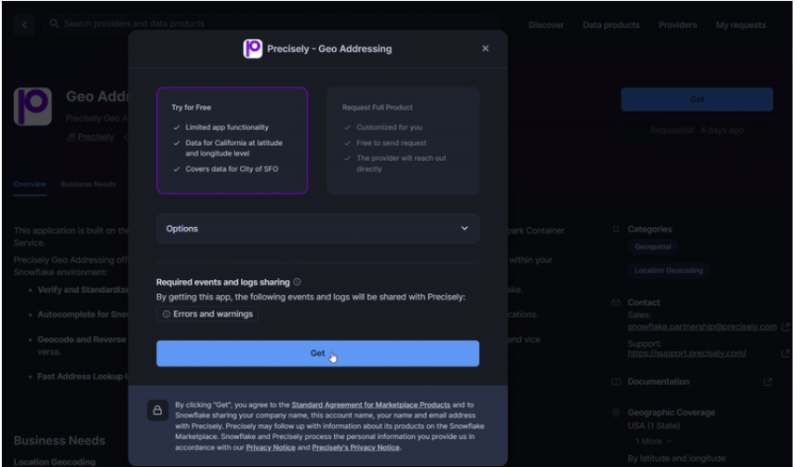Expand the Options dropdown

pos(317,229)
